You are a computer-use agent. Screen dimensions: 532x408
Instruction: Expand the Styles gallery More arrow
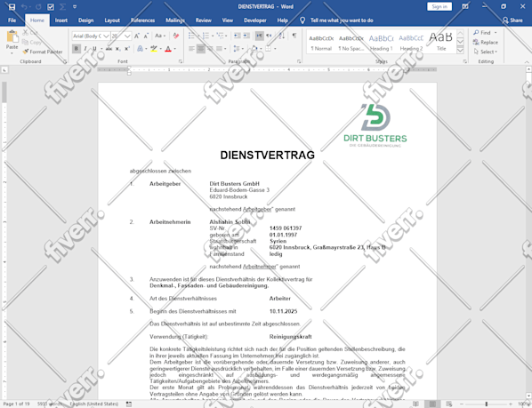[460, 51]
